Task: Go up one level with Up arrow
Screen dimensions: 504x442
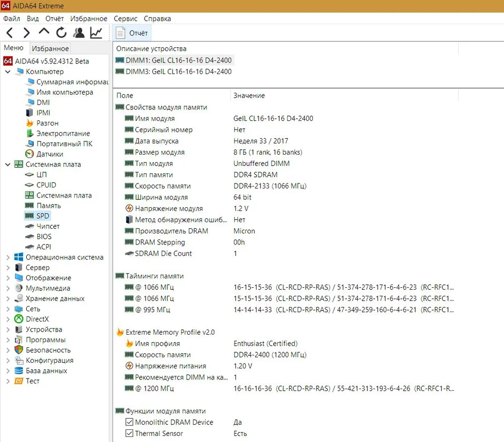Action: point(44,33)
